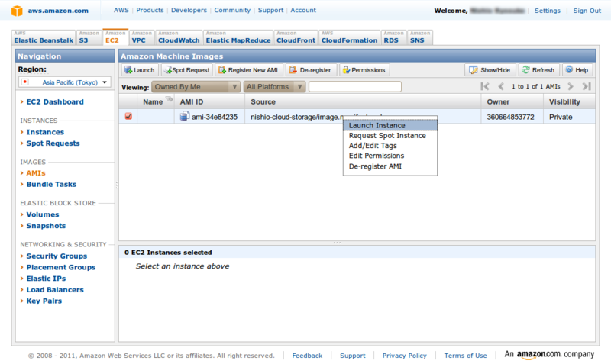Image resolution: width=611 pixels, height=364 pixels.
Task: Sort by Source column header
Action: click(363, 101)
